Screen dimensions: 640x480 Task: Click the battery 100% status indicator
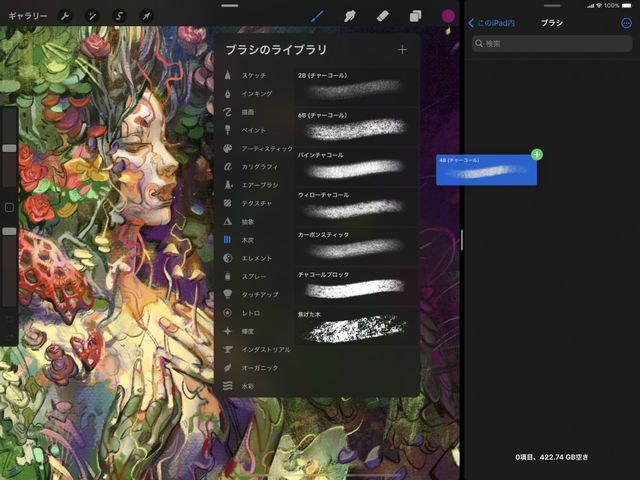coord(618,5)
